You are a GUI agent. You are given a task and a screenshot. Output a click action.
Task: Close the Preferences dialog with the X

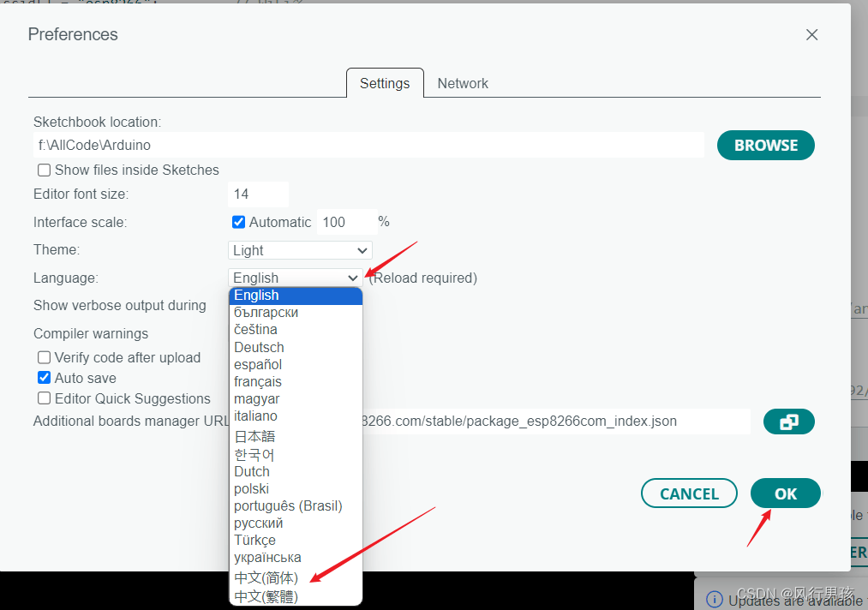(811, 34)
